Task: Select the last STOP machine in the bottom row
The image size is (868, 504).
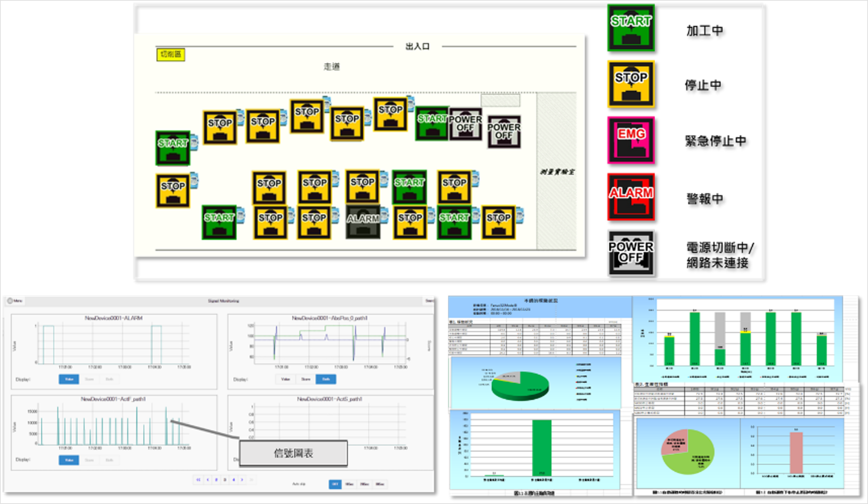Action: coord(498,222)
